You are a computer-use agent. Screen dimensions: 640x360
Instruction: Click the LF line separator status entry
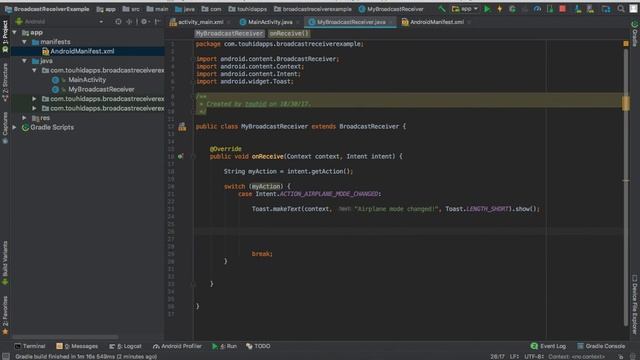(514, 356)
